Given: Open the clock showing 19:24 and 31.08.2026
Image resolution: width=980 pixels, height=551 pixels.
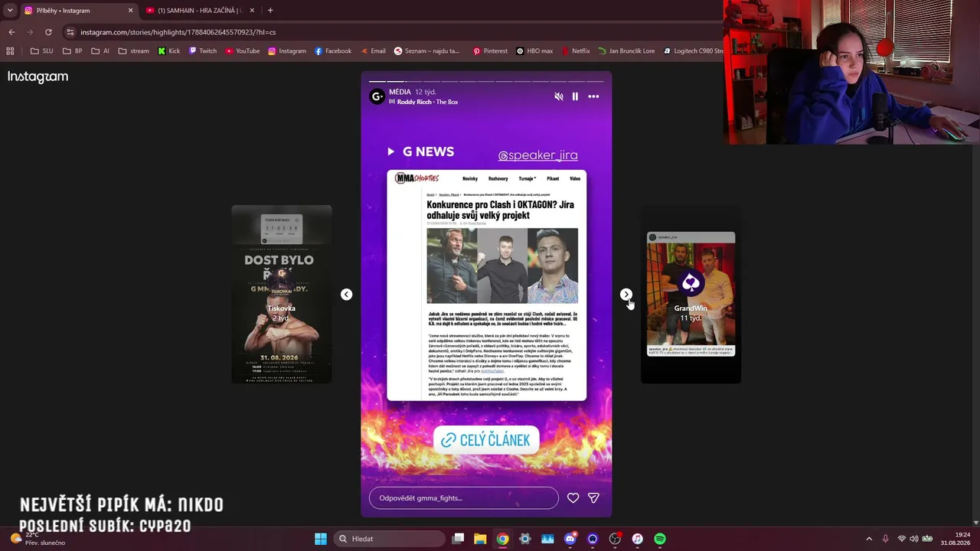Looking at the screenshot, I should [x=955, y=539].
